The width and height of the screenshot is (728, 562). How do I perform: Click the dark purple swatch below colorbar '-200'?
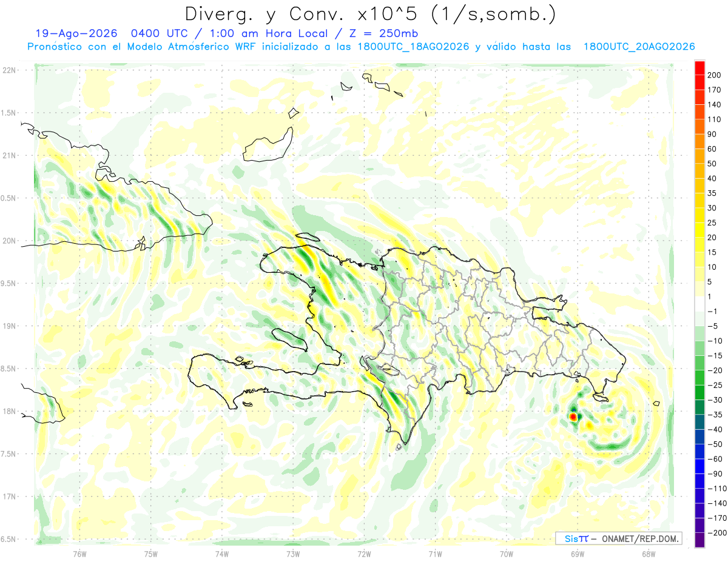click(x=700, y=540)
